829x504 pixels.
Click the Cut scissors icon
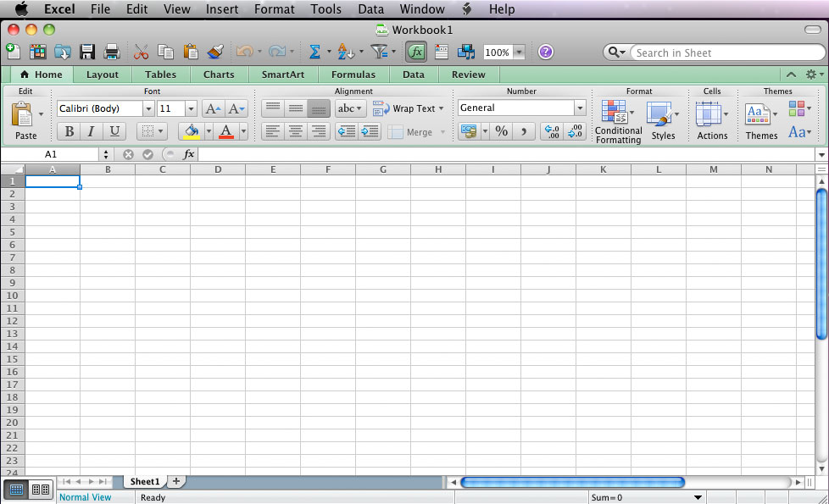141,53
